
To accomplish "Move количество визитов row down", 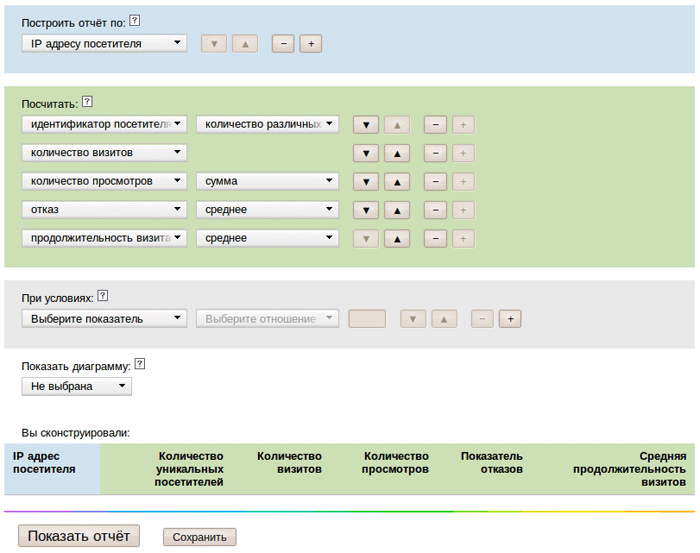I will 366,154.
